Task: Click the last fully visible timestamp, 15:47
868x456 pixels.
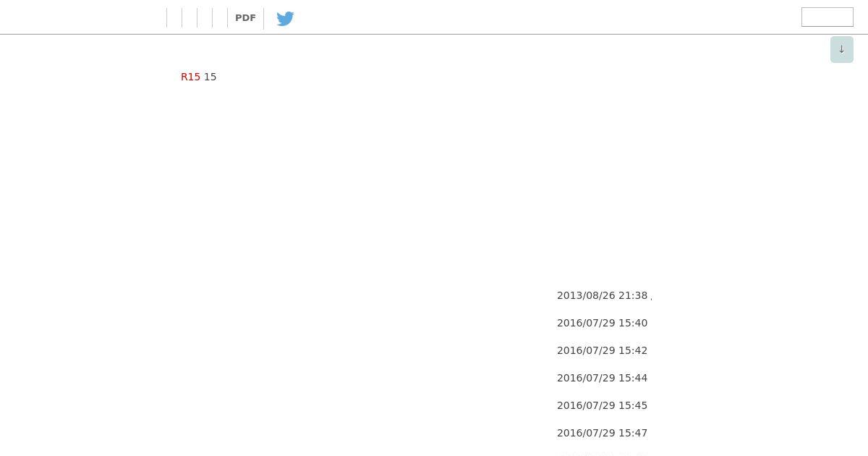Action: point(602,433)
